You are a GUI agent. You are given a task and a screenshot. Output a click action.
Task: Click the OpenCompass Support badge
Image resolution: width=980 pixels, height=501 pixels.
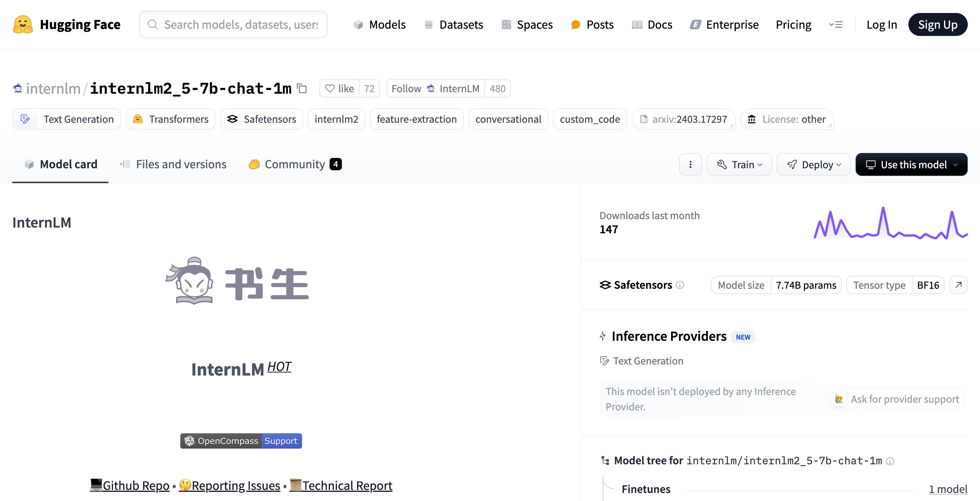(x=241, y=441)
